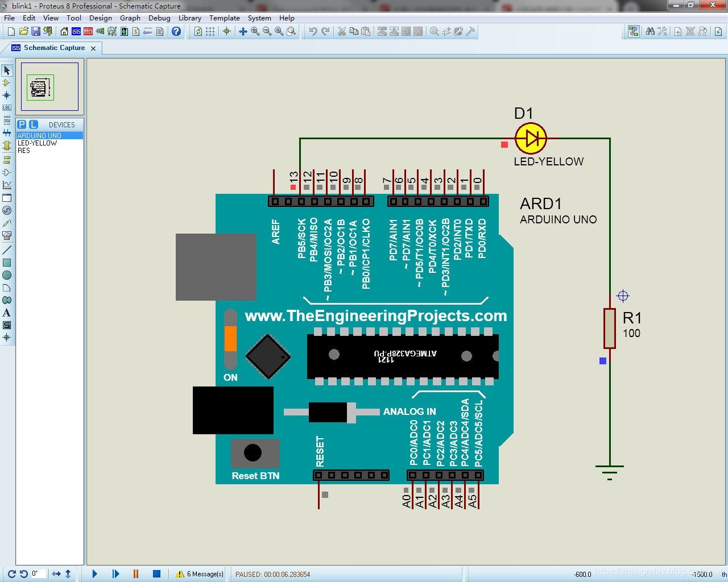Select ARDUINO UNO in devices list
728x582 pixels.
pos(49,136)
